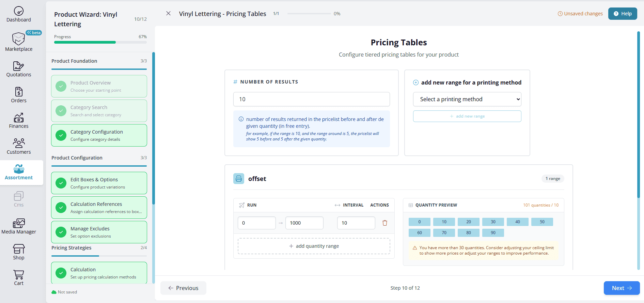Open the Shop section
The height and width of the screenshot is (303, 644).
pyautogui.click(x=19, y=252)
